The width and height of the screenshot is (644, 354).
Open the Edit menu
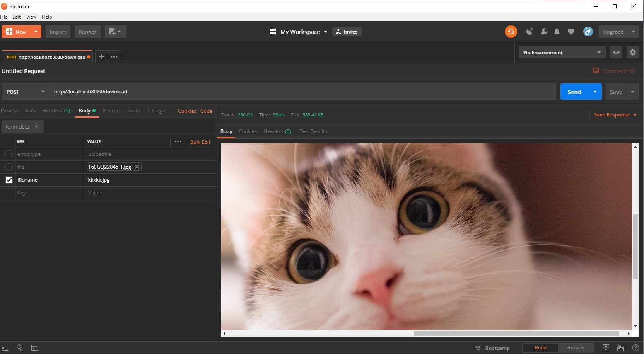pos(17,17)
